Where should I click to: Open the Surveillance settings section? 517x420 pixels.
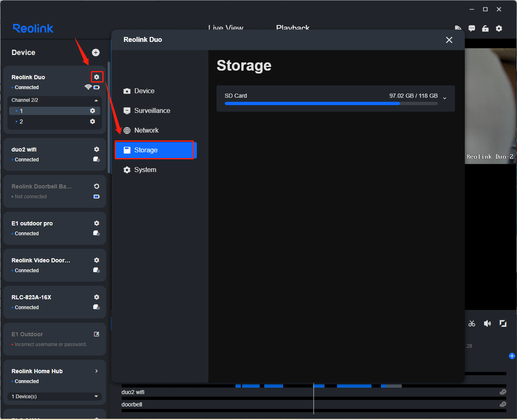[x=156, y=111]
